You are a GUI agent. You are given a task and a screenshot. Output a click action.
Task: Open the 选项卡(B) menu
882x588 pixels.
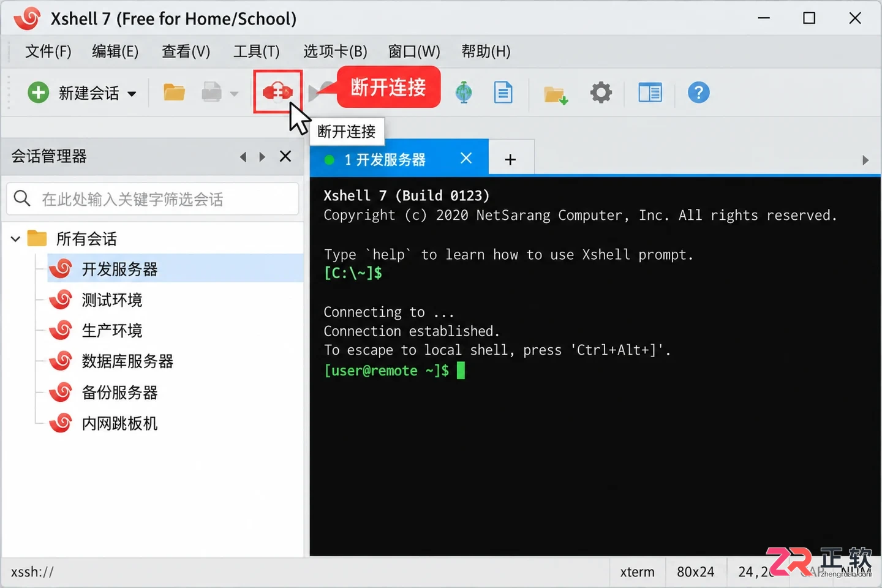335,51
